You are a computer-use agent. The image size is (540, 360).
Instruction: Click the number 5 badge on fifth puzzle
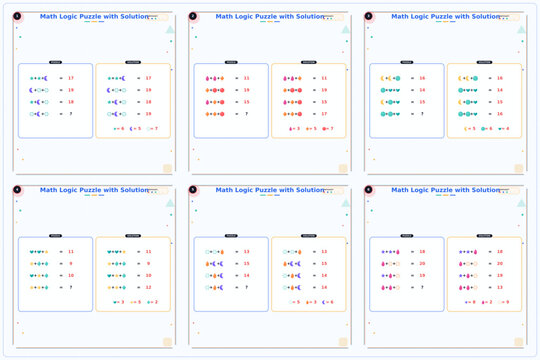tap(193, 189)
